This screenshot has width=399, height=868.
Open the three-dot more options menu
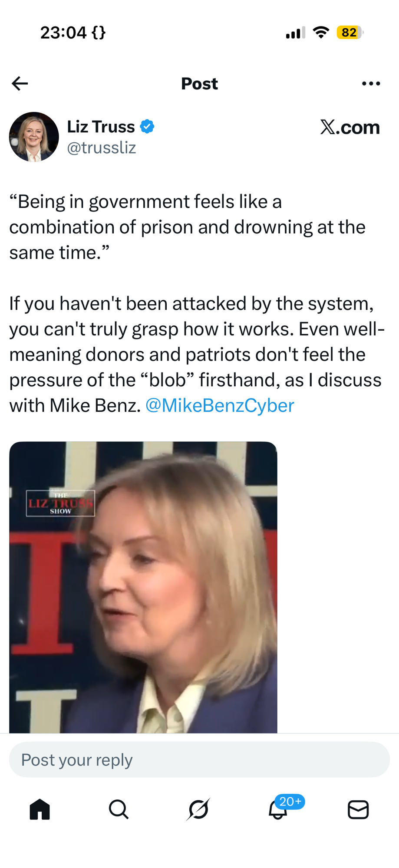(x=371, y=83)
